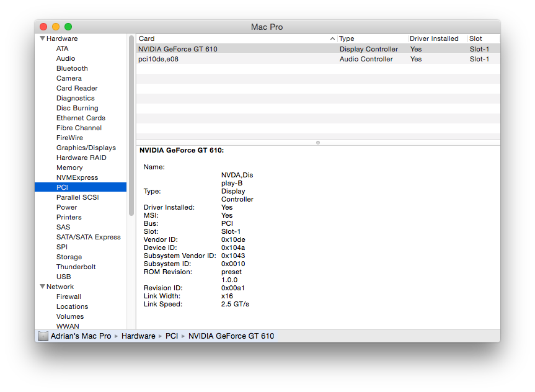This screenshot has width=535, height=392.
Task: Select Ethernet Cards in the sidebar
Action: pyautogui.click(x=81, y=118)
